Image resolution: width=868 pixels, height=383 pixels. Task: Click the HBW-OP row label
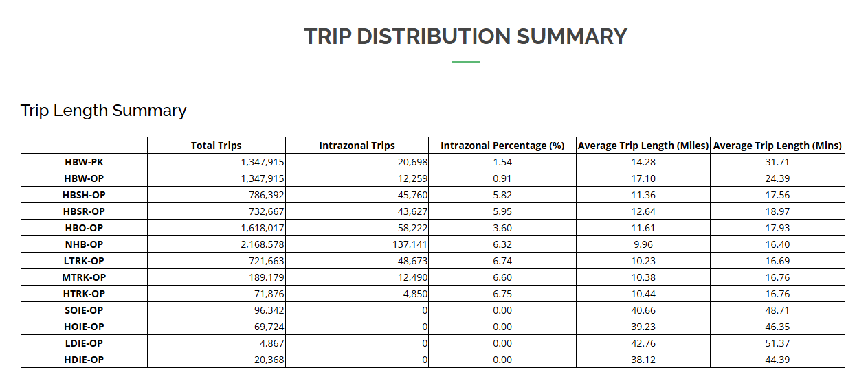(84, 178)
